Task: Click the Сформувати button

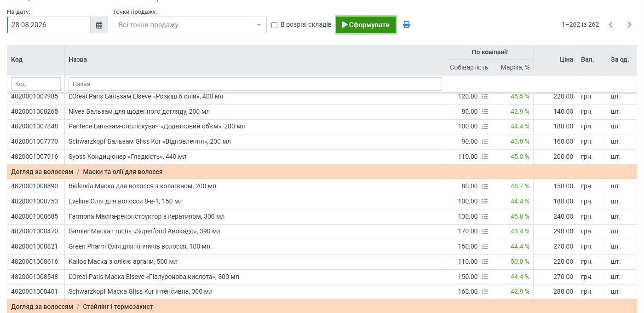Action: [x=366, y=25]
